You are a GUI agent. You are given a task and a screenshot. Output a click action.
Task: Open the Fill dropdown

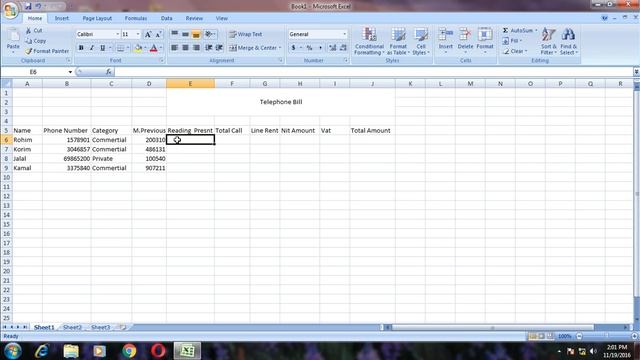point(513,41)
